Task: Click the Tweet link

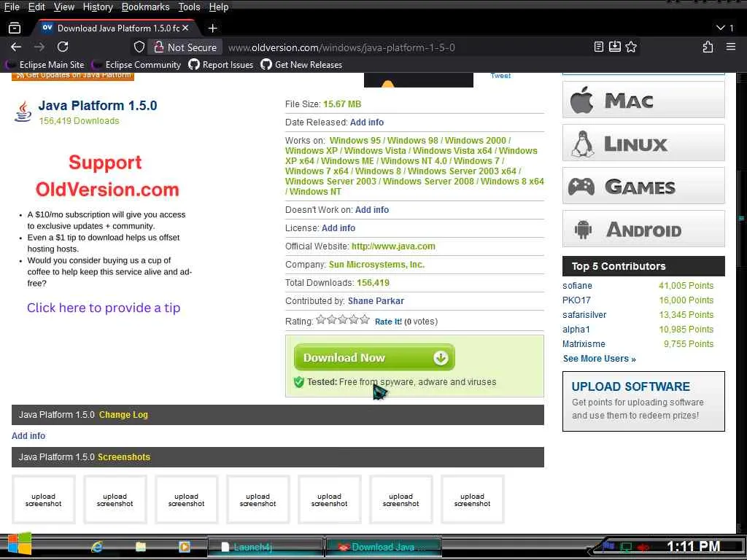Action: tap(500, 76)
